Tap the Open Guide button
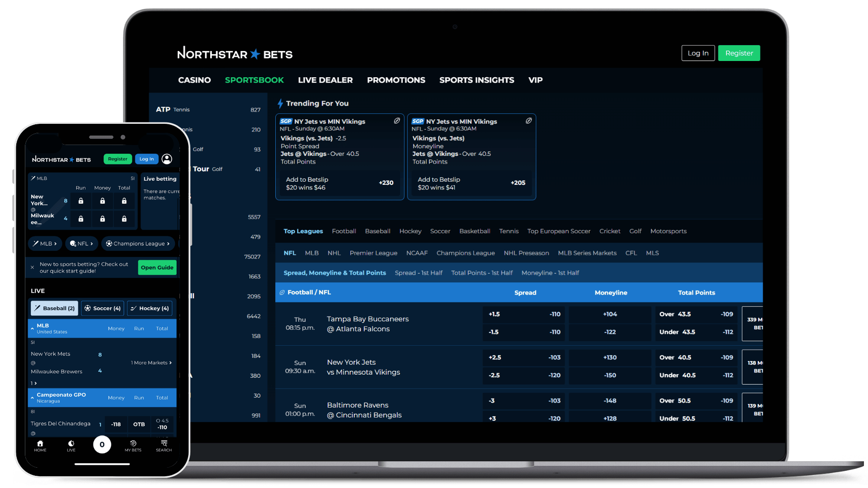Image resolution: width=868 pixels, height=488 pixels. 157,267
